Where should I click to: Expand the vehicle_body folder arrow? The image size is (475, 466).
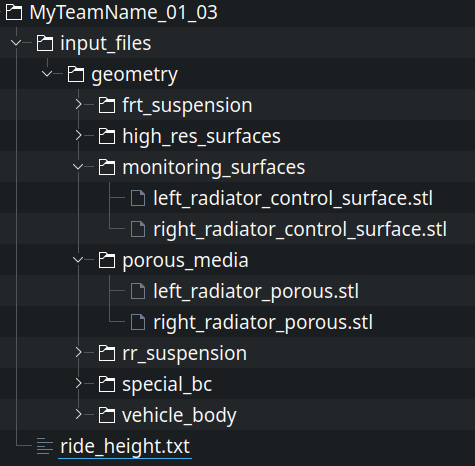78,415
